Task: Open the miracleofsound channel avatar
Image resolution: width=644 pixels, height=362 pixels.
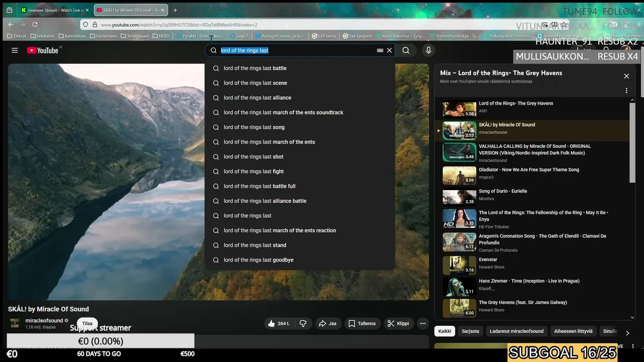Action: point(15,323)
